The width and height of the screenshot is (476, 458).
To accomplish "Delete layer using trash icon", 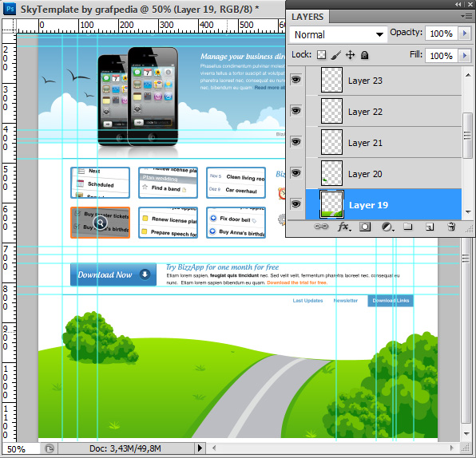I will (x=451, y=227).
